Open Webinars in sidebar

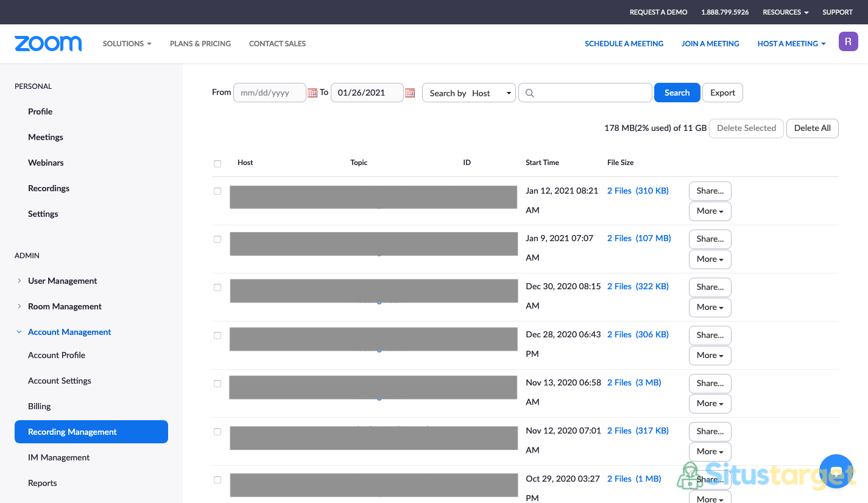tap(46, 163)
